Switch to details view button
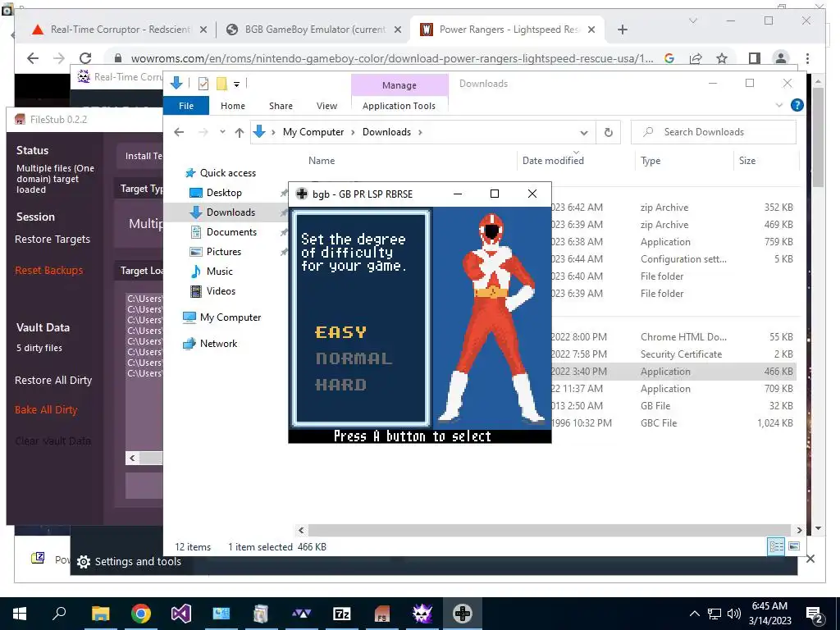The width and height of the screenshot is (840, 630). coord(776,546)
